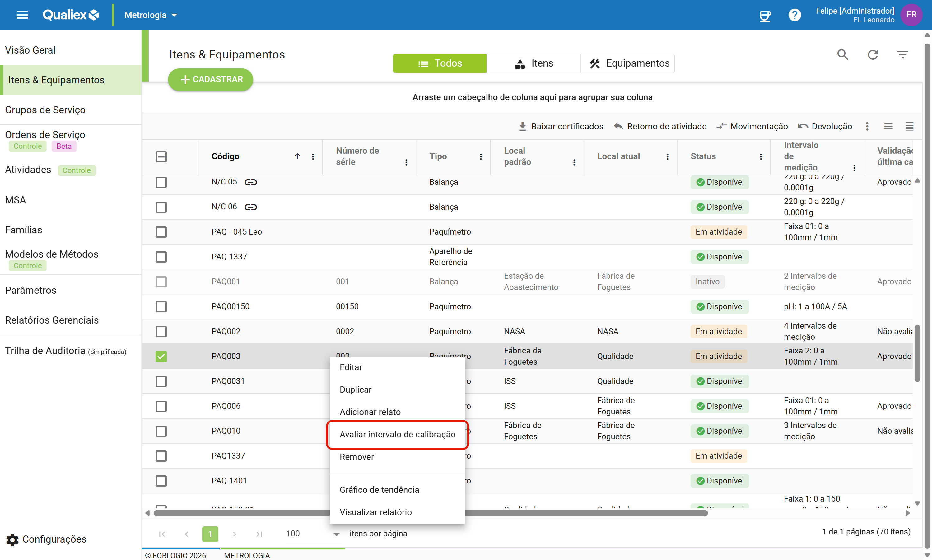Open the filter icon at top right
932x560 pixels.
[x=902, y=55]
